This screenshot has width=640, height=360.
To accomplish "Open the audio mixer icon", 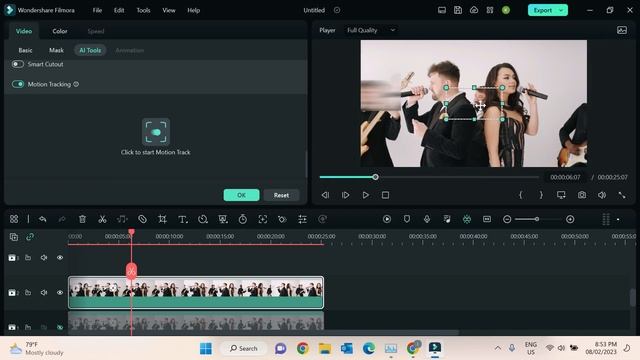I will coord(447,219).
